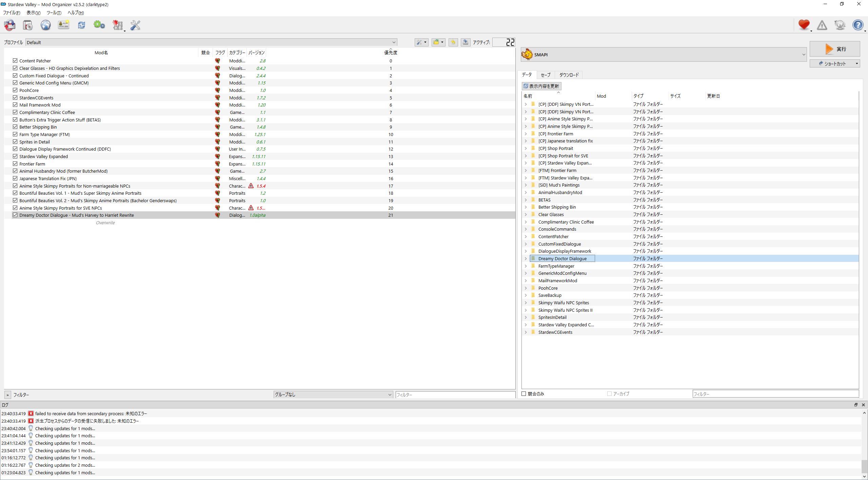Open the blue question mark help icon

click(x=857, y=25)
